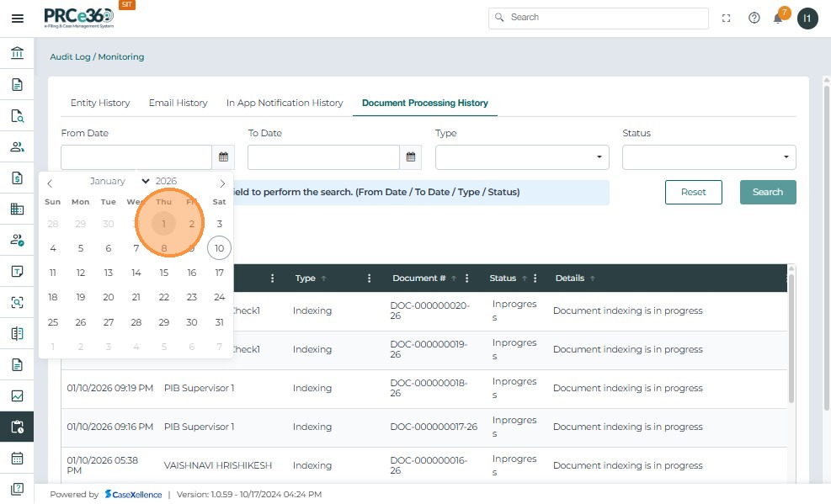
Task: Open the From Date calendar icon
Action: click(x=223, y=157)
